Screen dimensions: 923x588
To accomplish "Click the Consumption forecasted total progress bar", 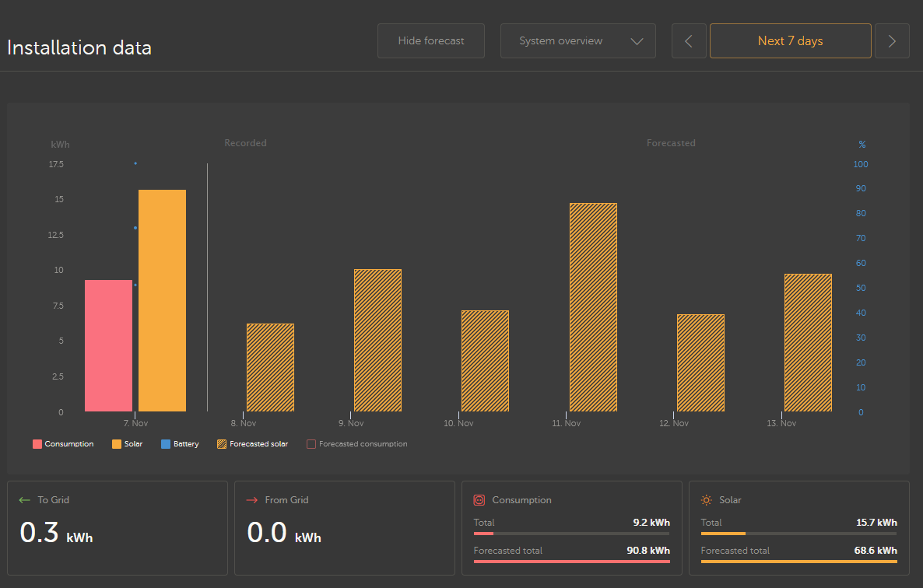I will 571,561.
